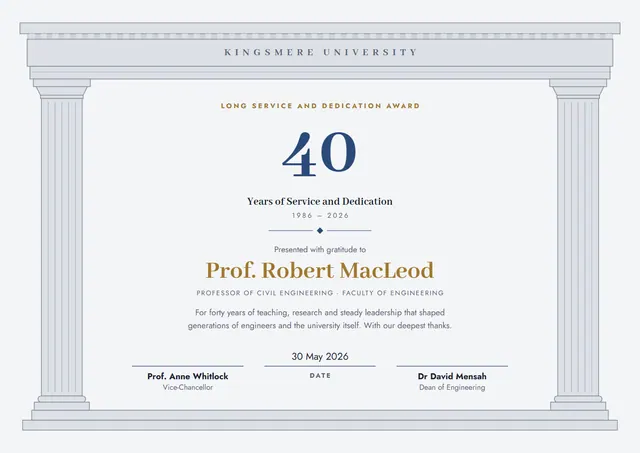
Task: Click the line starting 'generations of engineers'
Action: [x=320, y=326]
